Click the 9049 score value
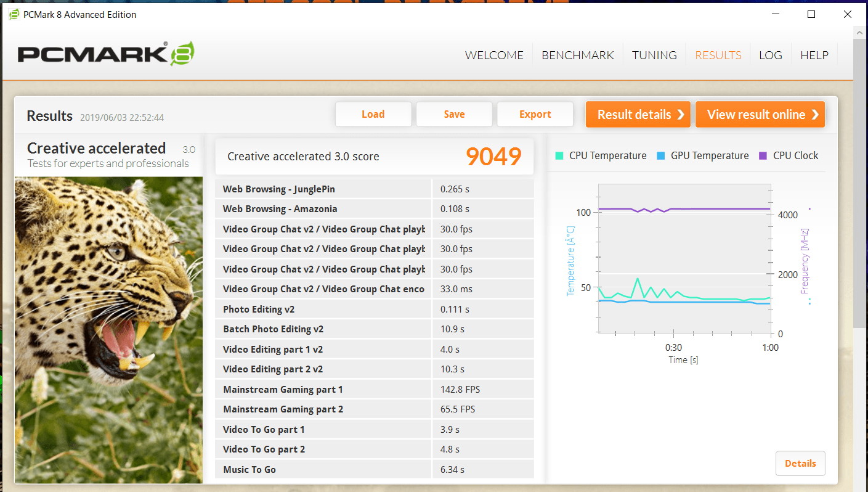This screenshot has height=492, width=868. [493, 157]
